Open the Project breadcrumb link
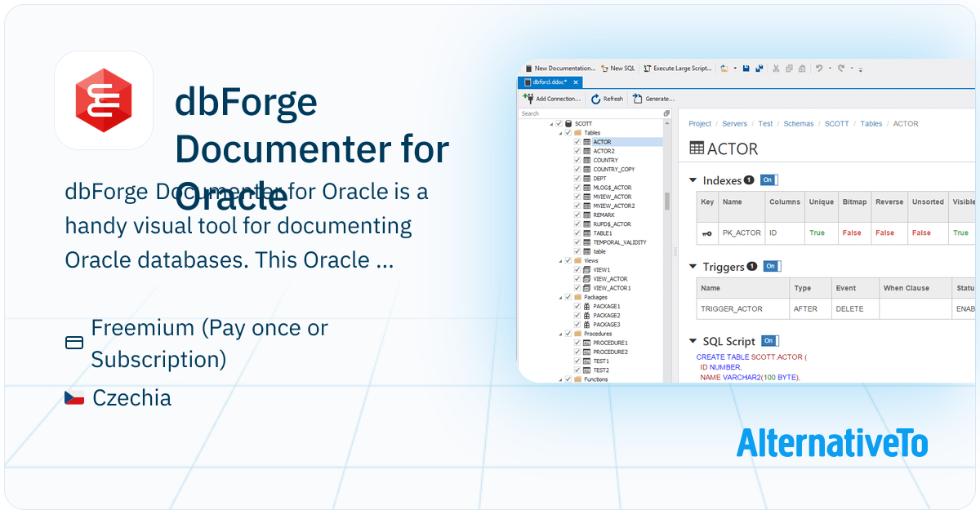This screenshot has height=514, width=980. pyautogui.click(x=700, y=124)
